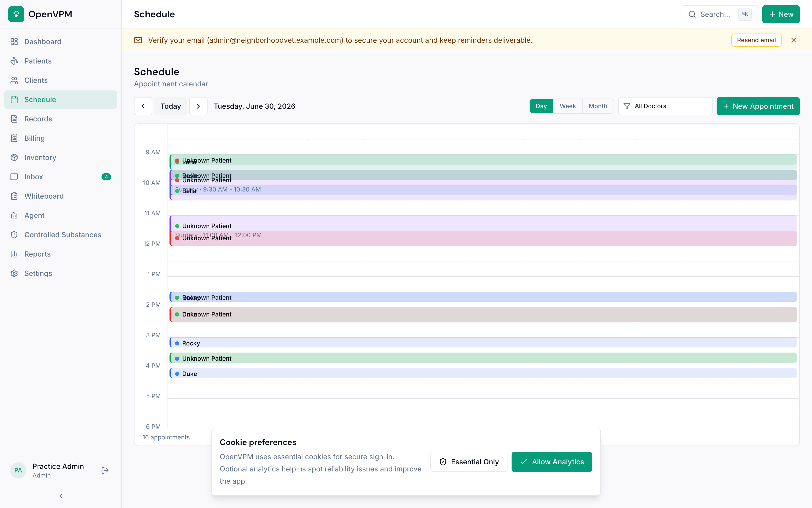Go to the next day
This screenshot has width=812, height=508.
point(198,106)
